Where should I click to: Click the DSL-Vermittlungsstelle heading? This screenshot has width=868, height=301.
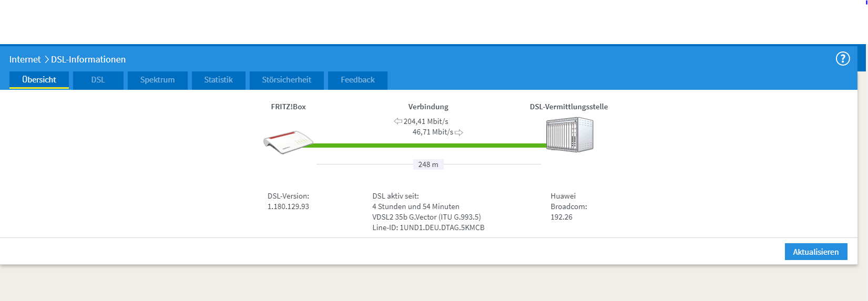(569, 107)
